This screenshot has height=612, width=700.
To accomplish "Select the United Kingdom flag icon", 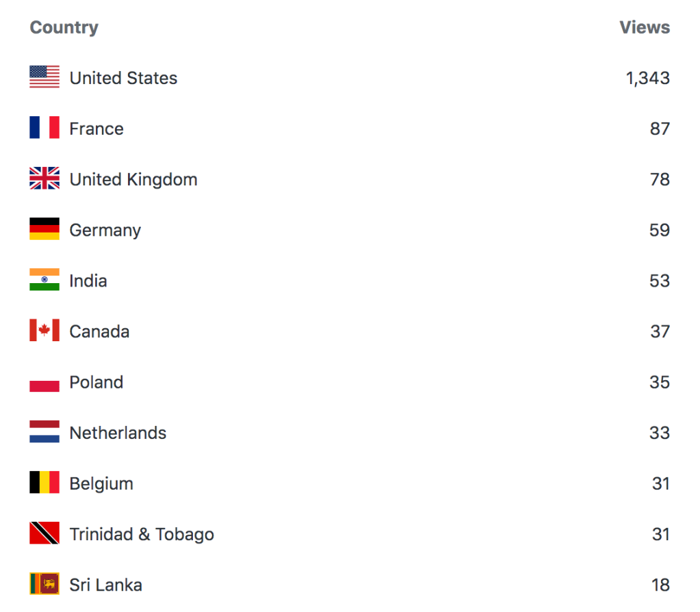I will (x=44, y=178).
